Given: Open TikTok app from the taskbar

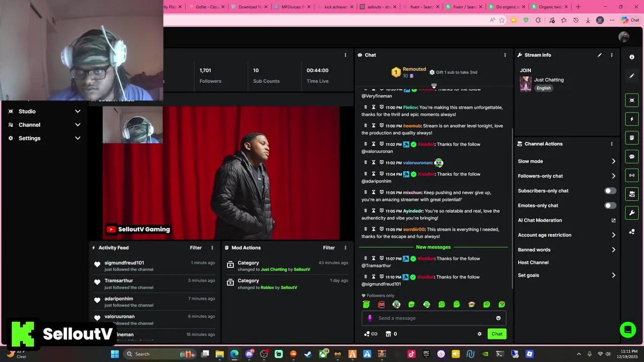Looking at the screenshot, I should 412,354.
